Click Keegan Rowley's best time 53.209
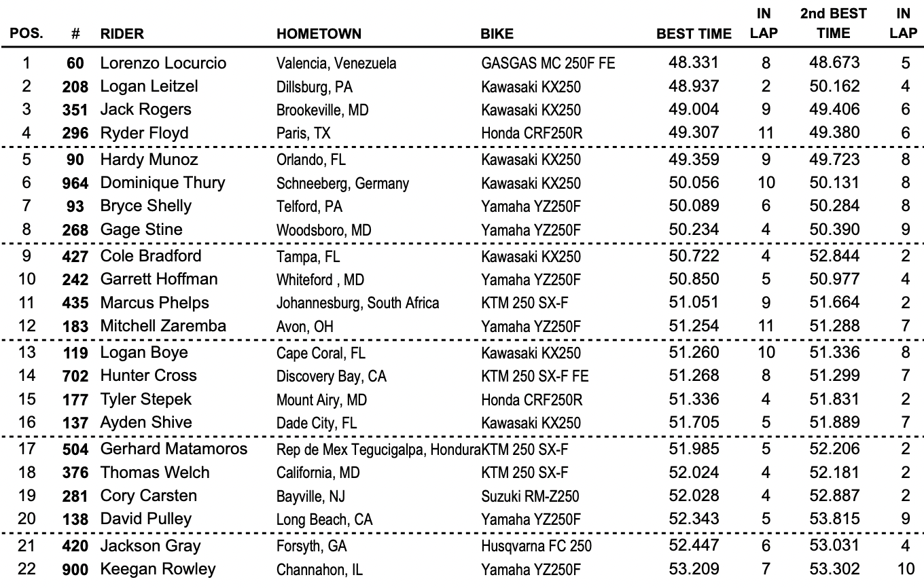 (694, 569)
